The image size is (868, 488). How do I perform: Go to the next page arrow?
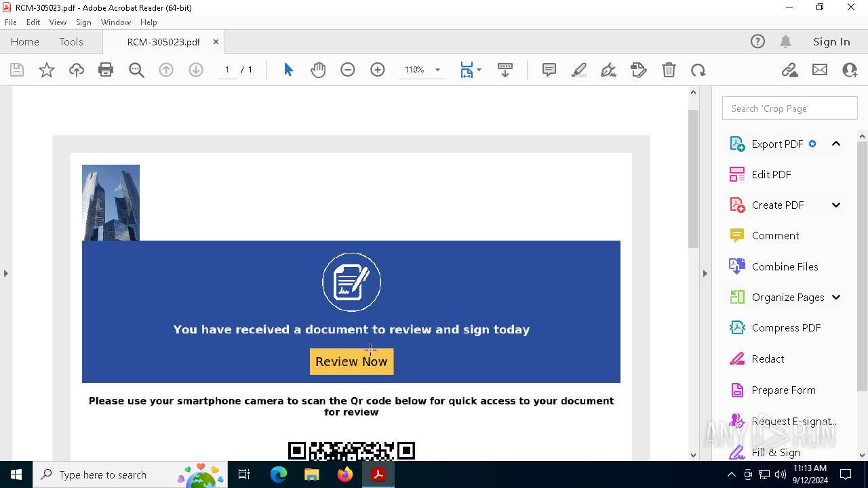tap(196, 70)
